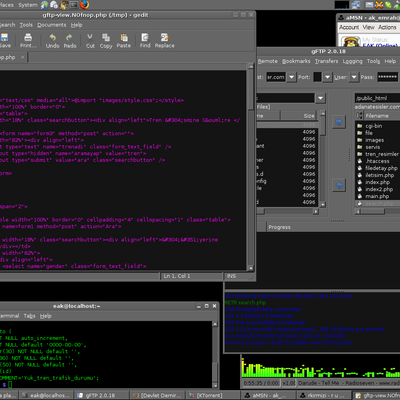
Task: Click the terminal window vertical scrollbar
Action: (215, 354)
